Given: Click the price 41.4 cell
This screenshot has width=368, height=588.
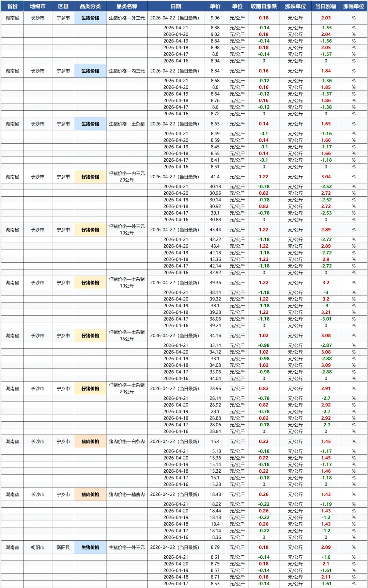Looking at the screenshot, I should click(215, 177).
